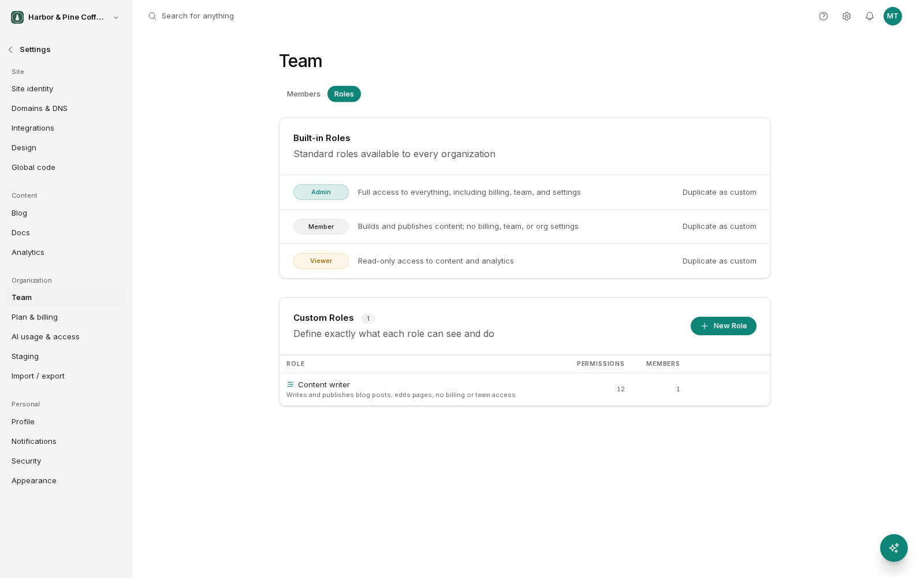Open Appearance settings

coord(65,481)
